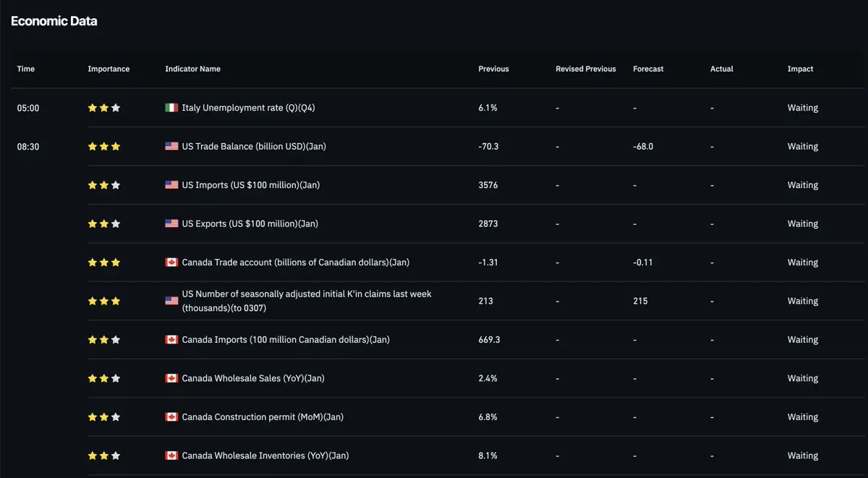The image size is (868, 478).
Task: Click Canada flag next to Wholesale Sales
Action: (x=171, y=378)
